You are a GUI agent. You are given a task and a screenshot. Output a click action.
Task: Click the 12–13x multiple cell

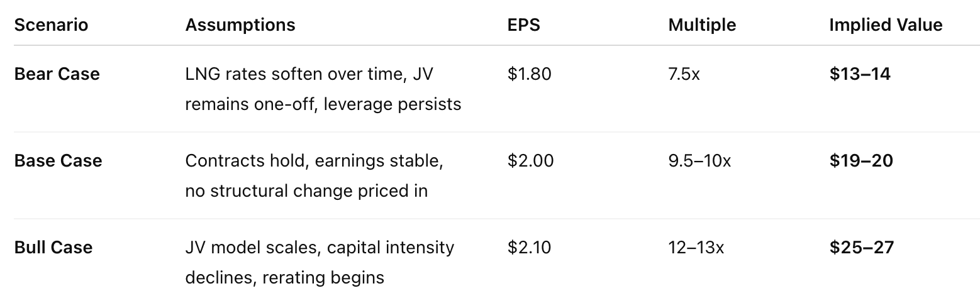point(696,248)
